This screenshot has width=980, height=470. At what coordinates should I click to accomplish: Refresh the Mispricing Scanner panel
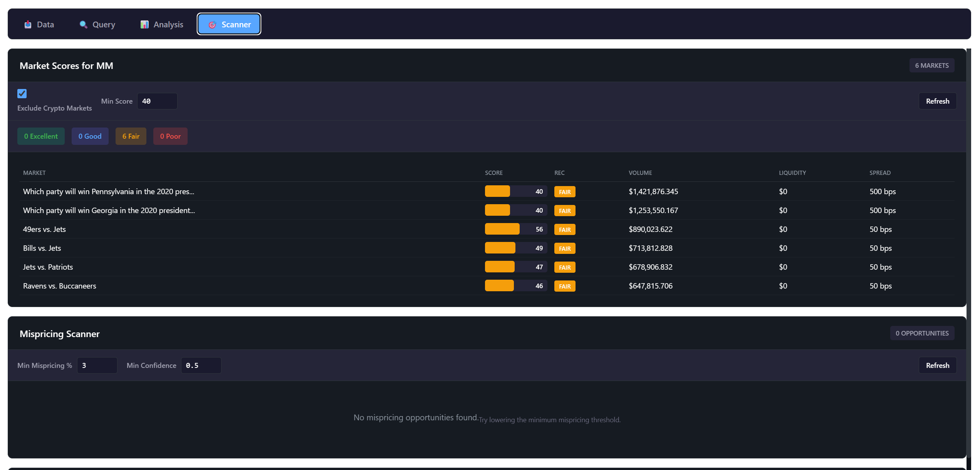(937, 366)
